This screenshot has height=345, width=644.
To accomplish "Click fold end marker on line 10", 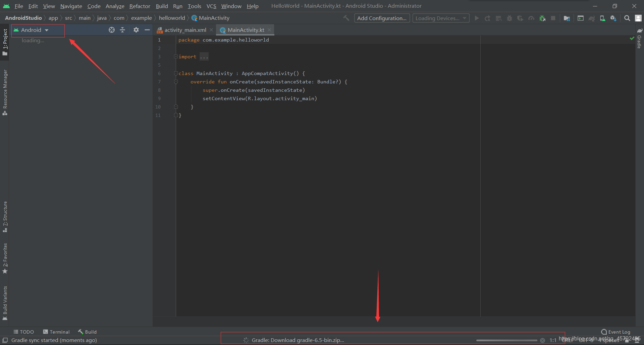I will 176,107.
